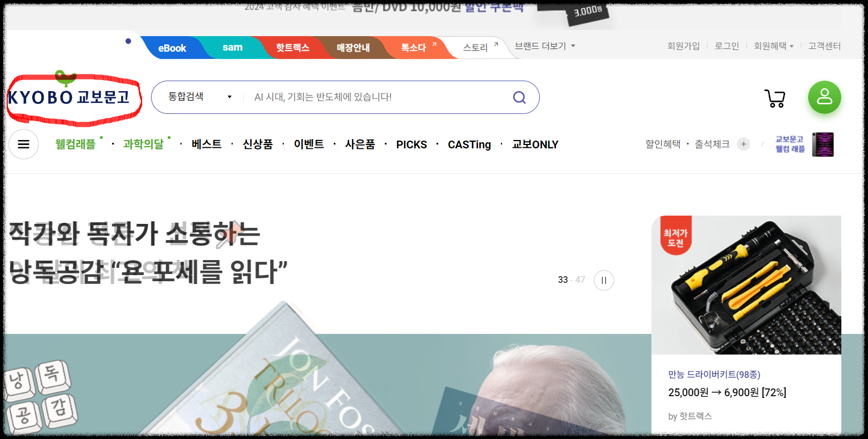Screen dimensions: 868x439
Task: Click the search magnifier icon
Action: tap(519, 97)
